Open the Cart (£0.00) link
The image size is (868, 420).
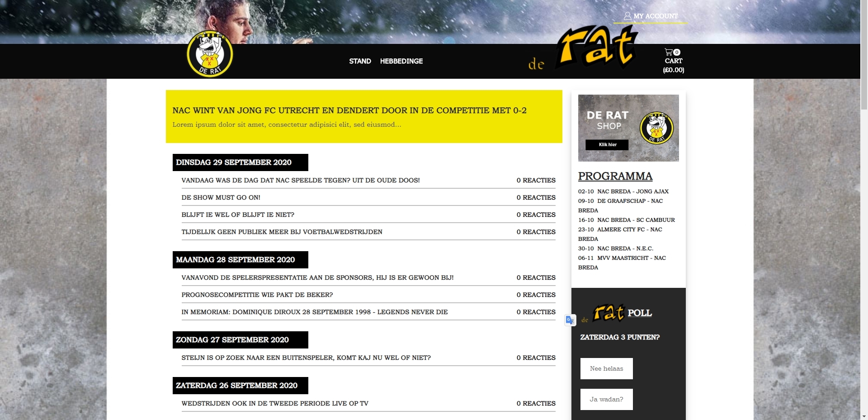pos(674,65)
